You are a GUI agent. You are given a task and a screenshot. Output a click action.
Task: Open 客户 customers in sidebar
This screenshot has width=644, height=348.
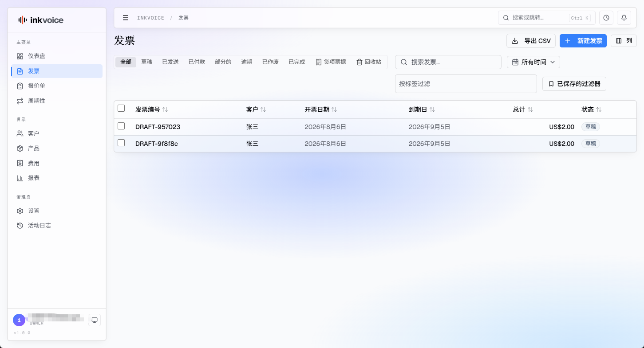pyautogui.click(x=57, y=133)
